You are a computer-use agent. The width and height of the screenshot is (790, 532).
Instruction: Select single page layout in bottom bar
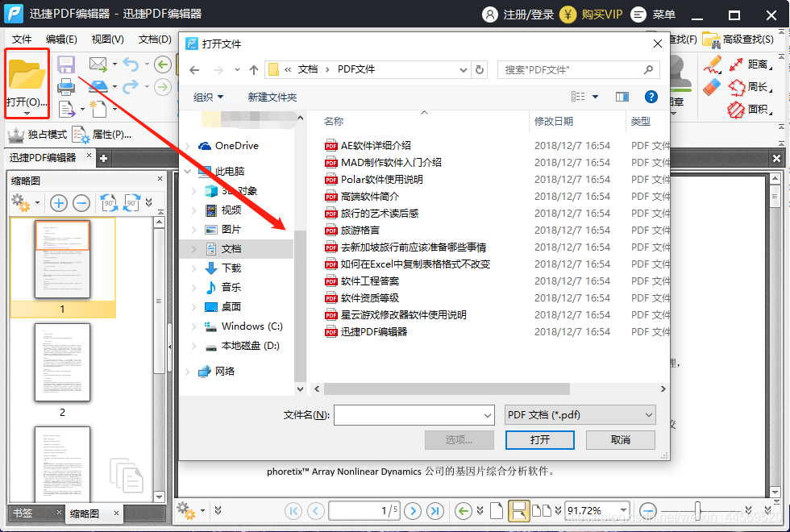point(497,511)
